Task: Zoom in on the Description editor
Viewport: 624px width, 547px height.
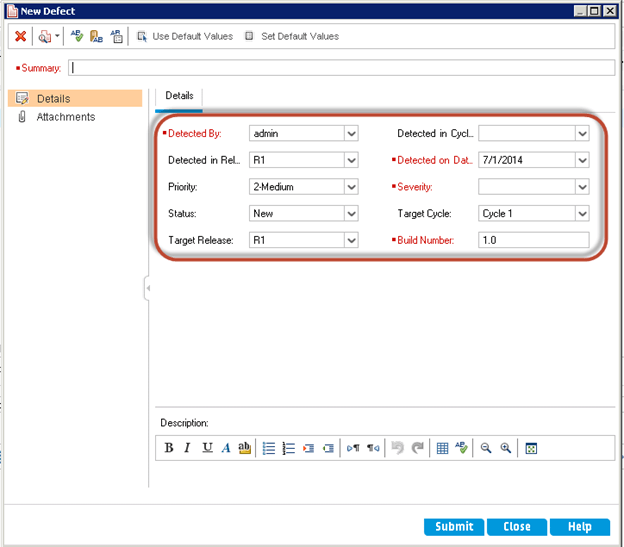Action: (506, 448)
